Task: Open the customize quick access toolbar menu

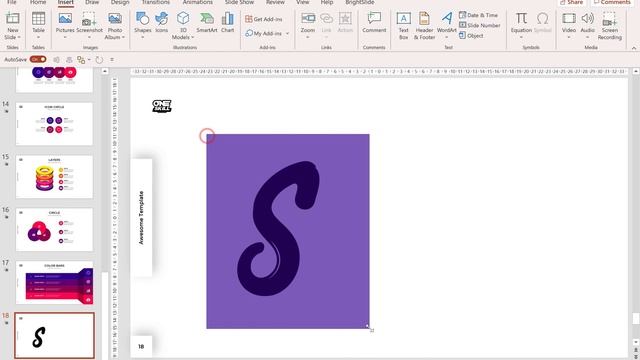Action: [x=112, y=60]
